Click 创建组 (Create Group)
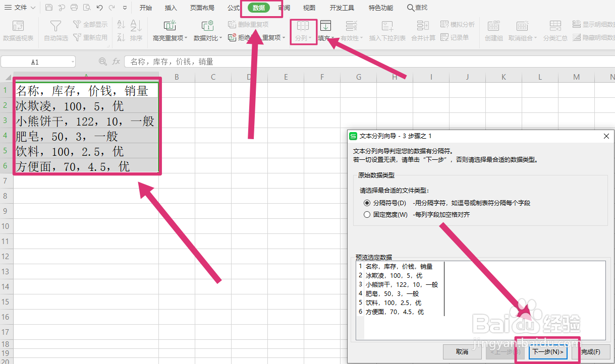Viewport: 615px width, 364px height. (493, 30)
